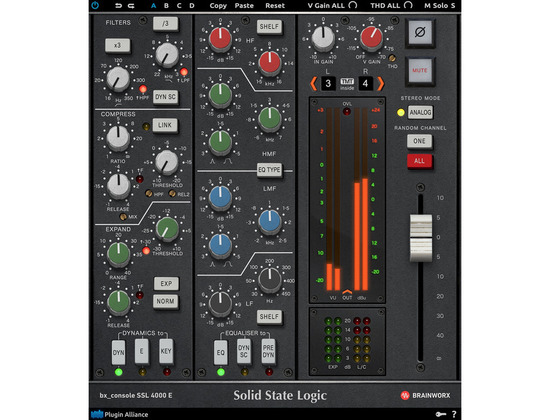This screenshot has width=550, height=420.
Task: Select previous TMT channel with left arrow
Action: pyautogui.click(x=314, y=84)
